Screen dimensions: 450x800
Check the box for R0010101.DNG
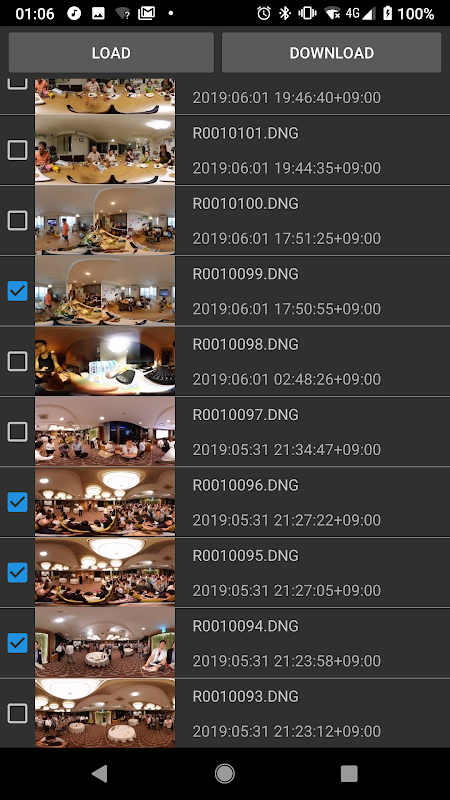(x=17, y=150)
